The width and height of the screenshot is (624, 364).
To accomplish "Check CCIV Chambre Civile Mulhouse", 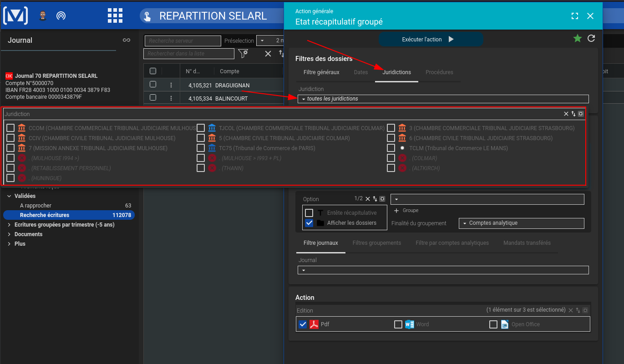I will coord(10,138).
